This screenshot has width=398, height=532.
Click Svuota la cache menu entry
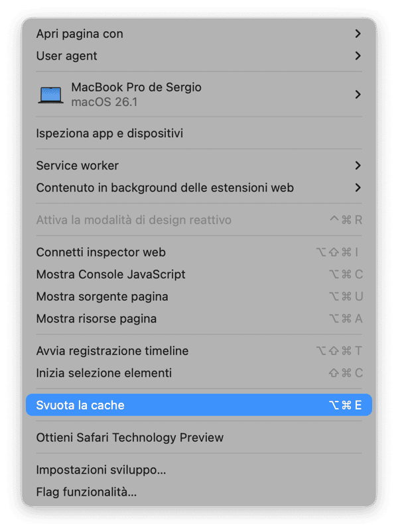point(80,405)
